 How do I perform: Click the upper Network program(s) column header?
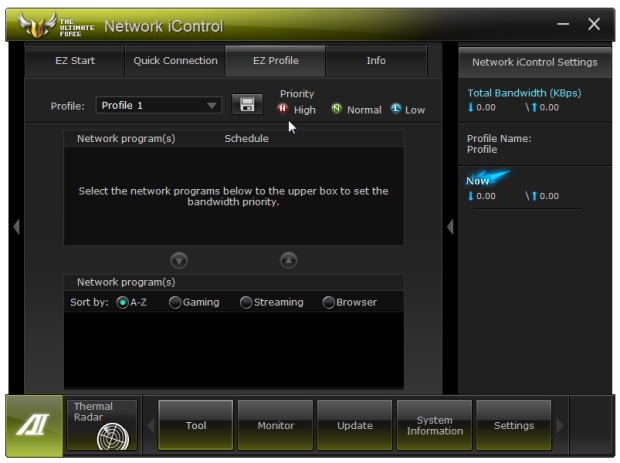(126, 139)
